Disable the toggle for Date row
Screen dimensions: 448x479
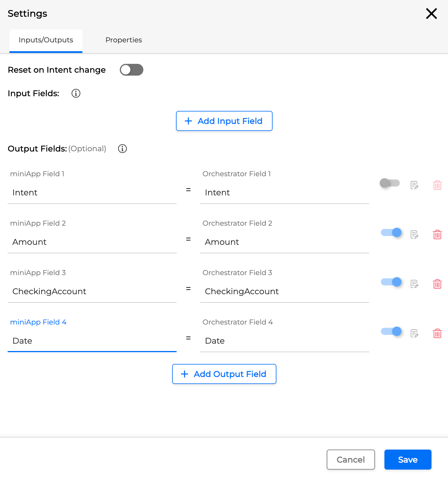click(391, 331)
